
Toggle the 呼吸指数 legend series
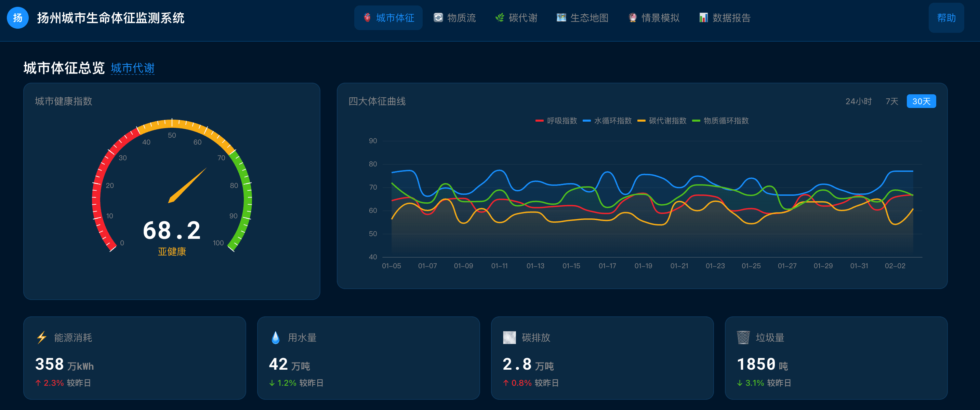point(556,121)
